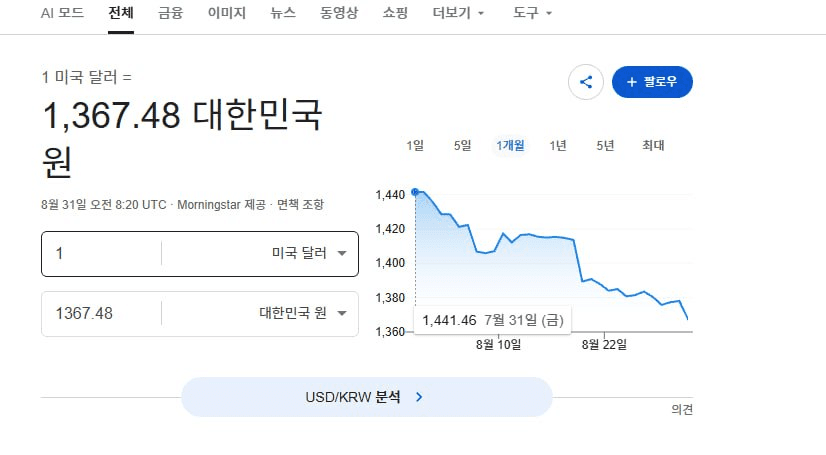Viewport: 826px width, 455px height.
Task: Select the 1년 chart range
Action: click(558, 145)
